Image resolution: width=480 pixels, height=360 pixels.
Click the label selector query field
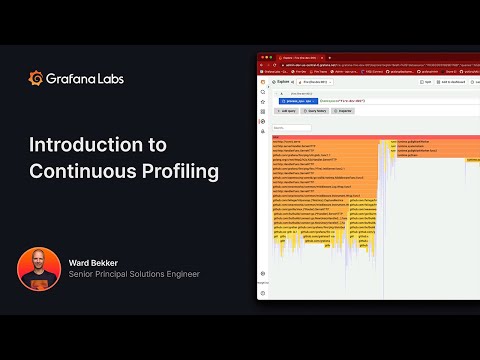[399, 101]
